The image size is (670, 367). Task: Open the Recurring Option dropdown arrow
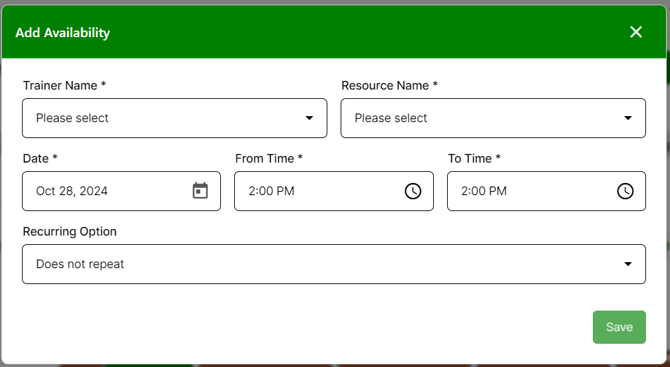(628, 264)
